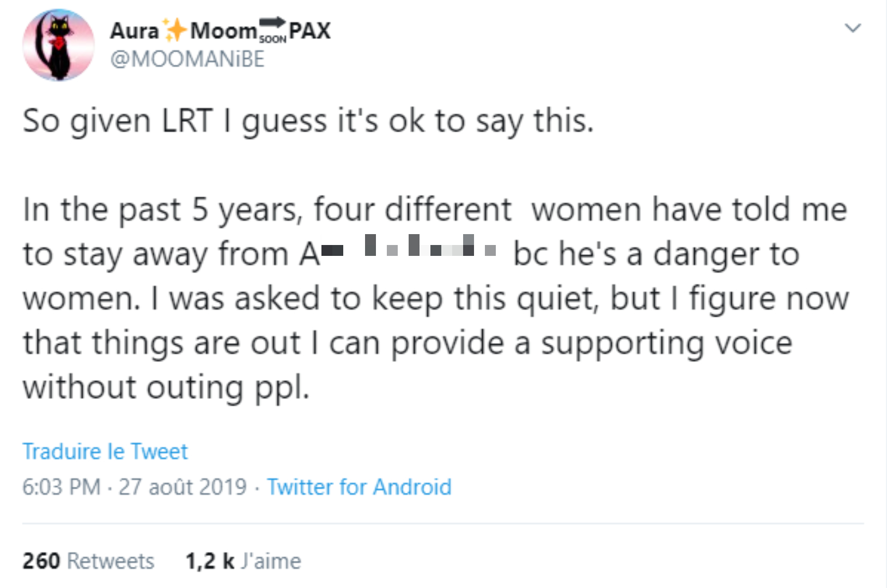The width and height of the screenshot is (887, 588).
Task: Click the bold 1,2 k like count
Action: [x=210, y=561]
